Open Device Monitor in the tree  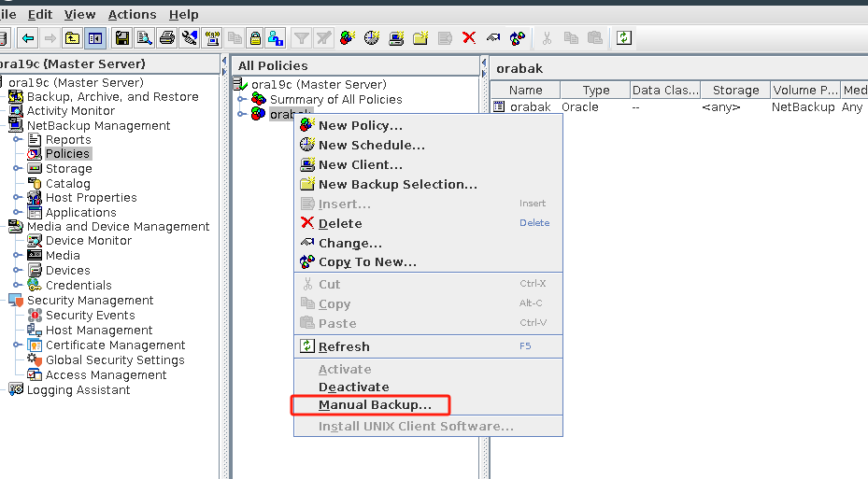click(89, 241)
